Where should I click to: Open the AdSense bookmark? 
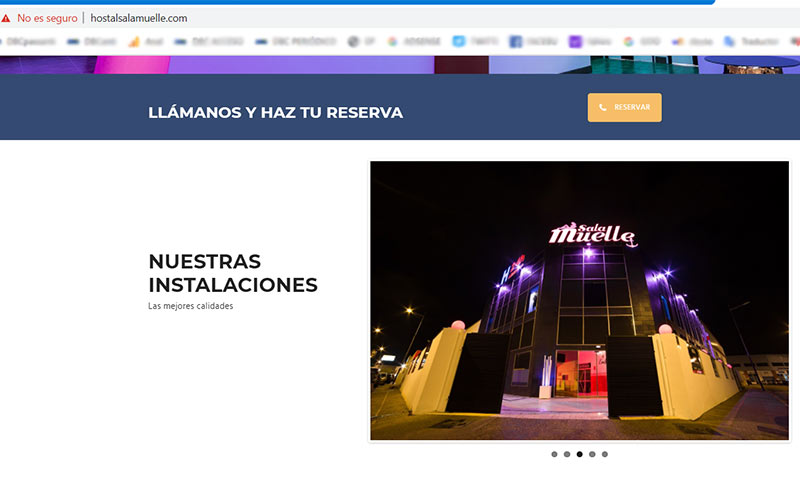click(414, 41)
